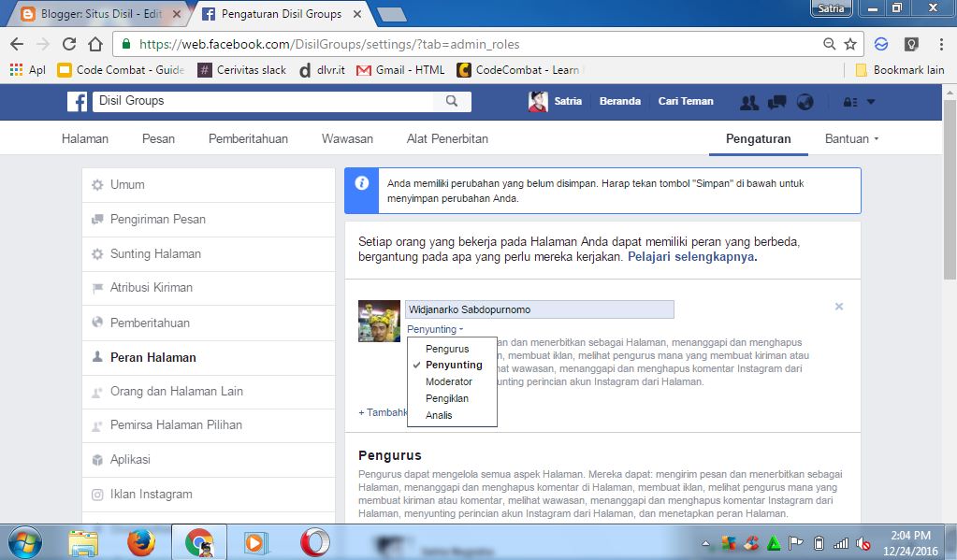Image resolution: width=957 pixels, height=560 pixels.
Task: Open the Alat Penerbitan tab
Action: [447, 138]
